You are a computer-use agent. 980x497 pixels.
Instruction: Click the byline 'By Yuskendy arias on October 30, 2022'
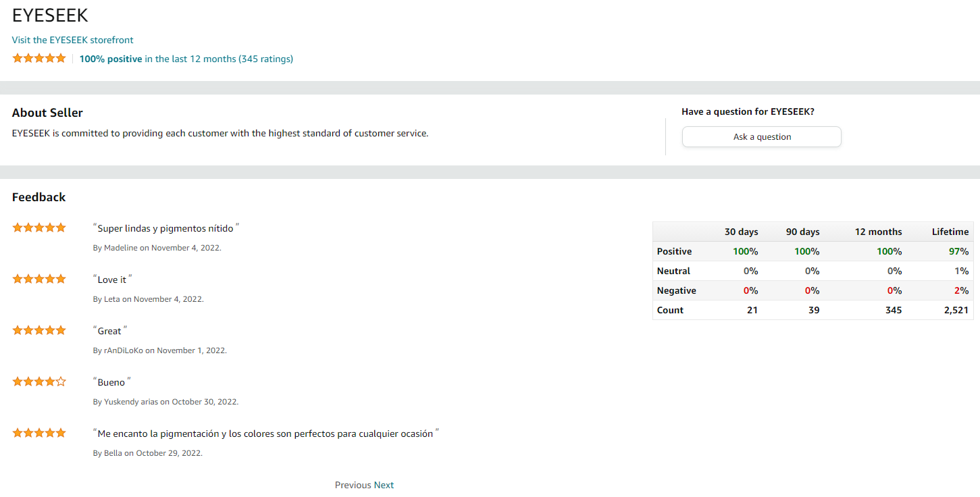tap(166, 402)
